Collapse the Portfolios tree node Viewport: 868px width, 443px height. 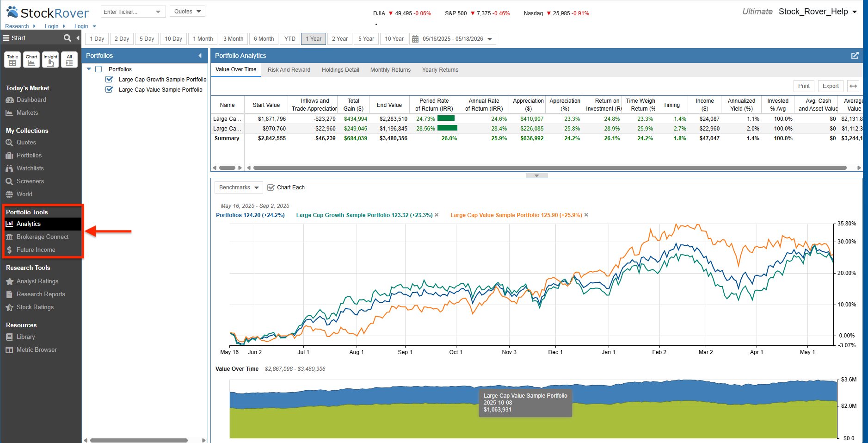[x=89, y=69]
